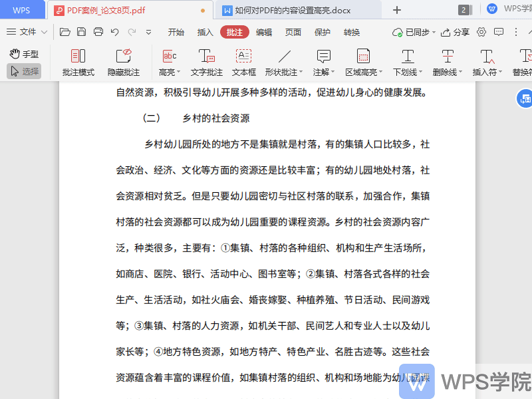Click the heading 乡村的社会资源
This screenshot has width=532, height=399.
[x=215, y=118]
